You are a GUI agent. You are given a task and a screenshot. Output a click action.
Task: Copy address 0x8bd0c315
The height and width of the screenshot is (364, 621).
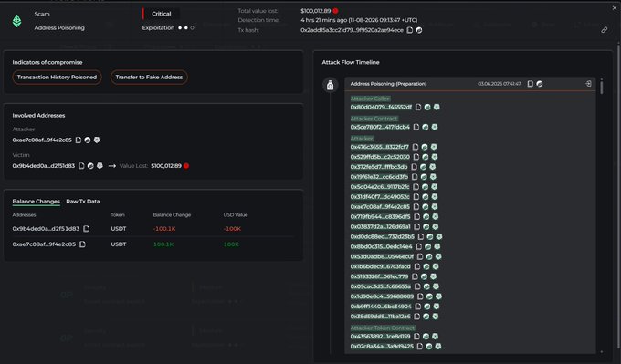(x=418, y=246)
